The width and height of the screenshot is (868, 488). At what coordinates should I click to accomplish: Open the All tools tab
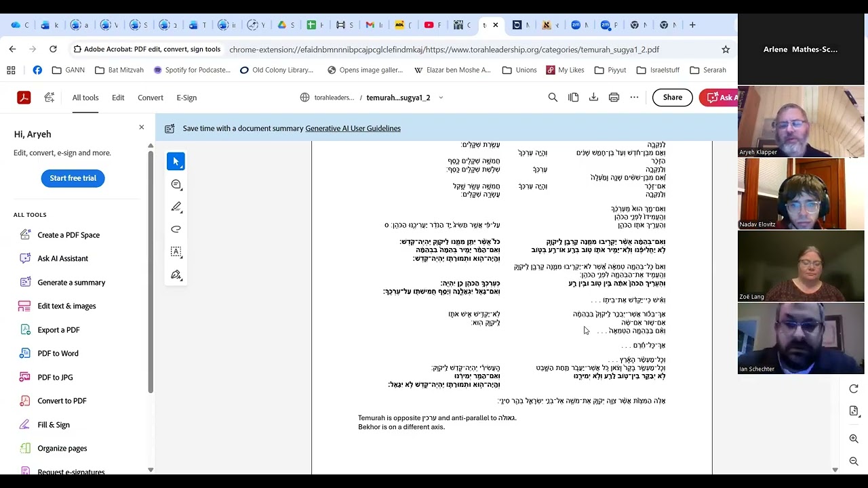tap(85, 98)
